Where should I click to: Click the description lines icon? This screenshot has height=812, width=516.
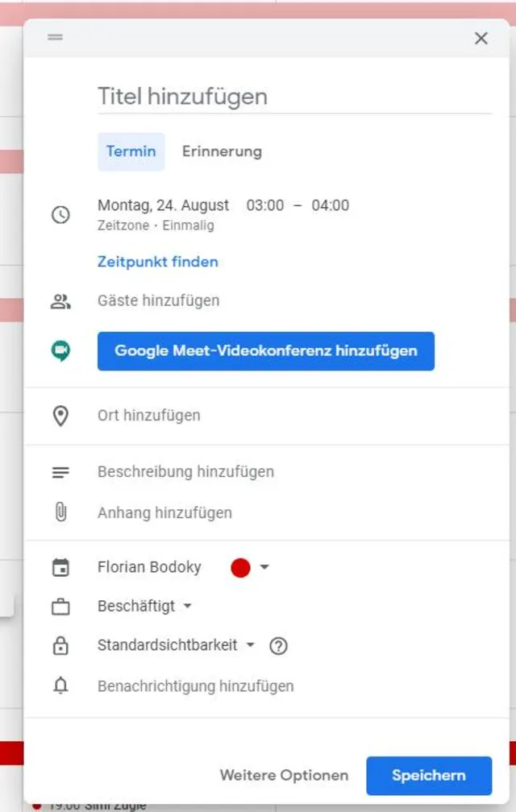point(60,472)
